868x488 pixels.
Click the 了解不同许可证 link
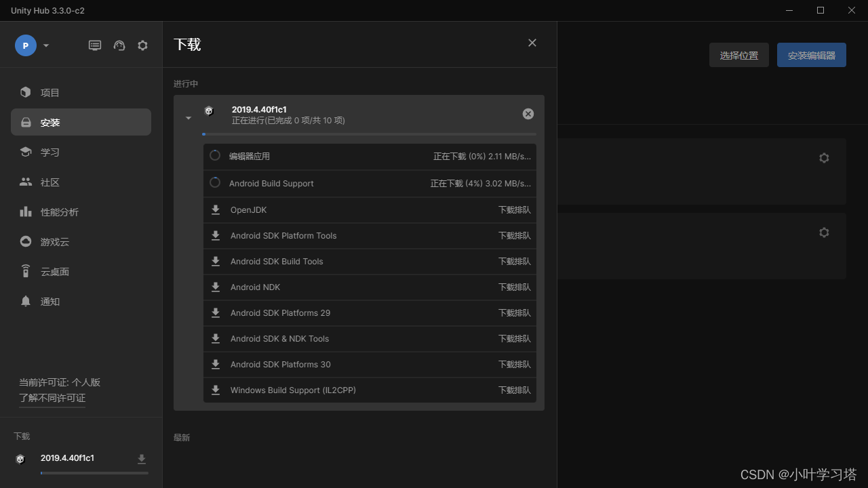click(52, 398)
